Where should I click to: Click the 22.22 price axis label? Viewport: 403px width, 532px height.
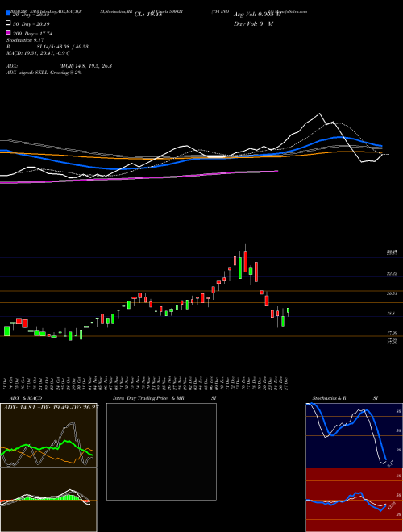pos(392,273)
